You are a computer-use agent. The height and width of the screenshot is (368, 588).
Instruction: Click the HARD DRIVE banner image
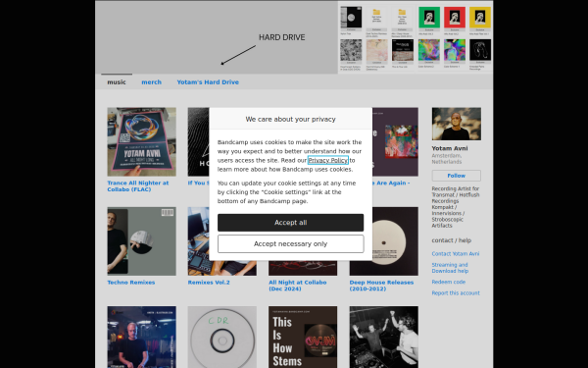(294, 37)
